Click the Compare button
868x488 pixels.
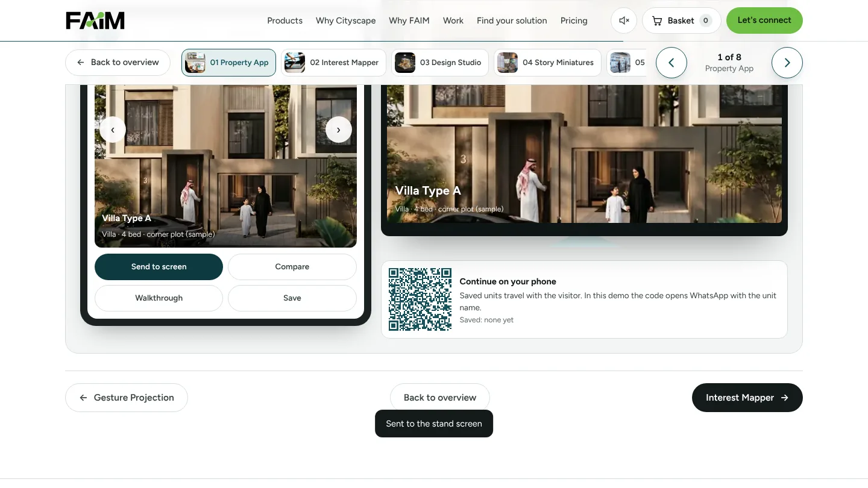292,267
